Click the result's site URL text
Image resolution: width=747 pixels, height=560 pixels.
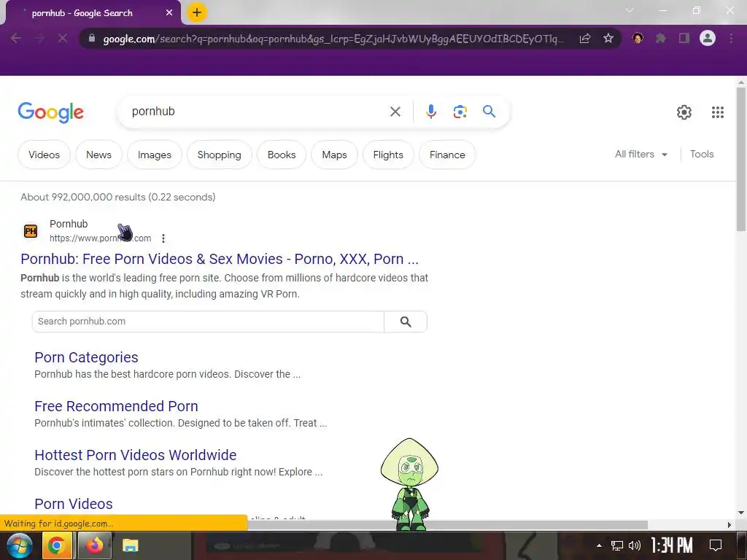point(100,238)
